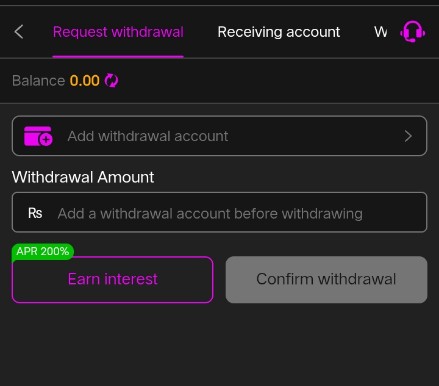Click placeholder text about adding account
Screen dimensions: 439x386
click(210, 214)
